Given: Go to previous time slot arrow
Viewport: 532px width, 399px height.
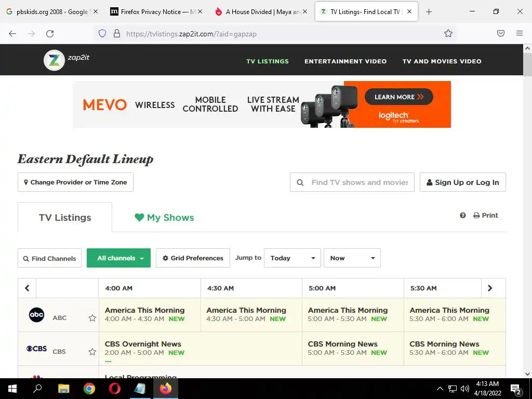Looking at the screenshot, I should pyautogui.click(x=27, y=288).
